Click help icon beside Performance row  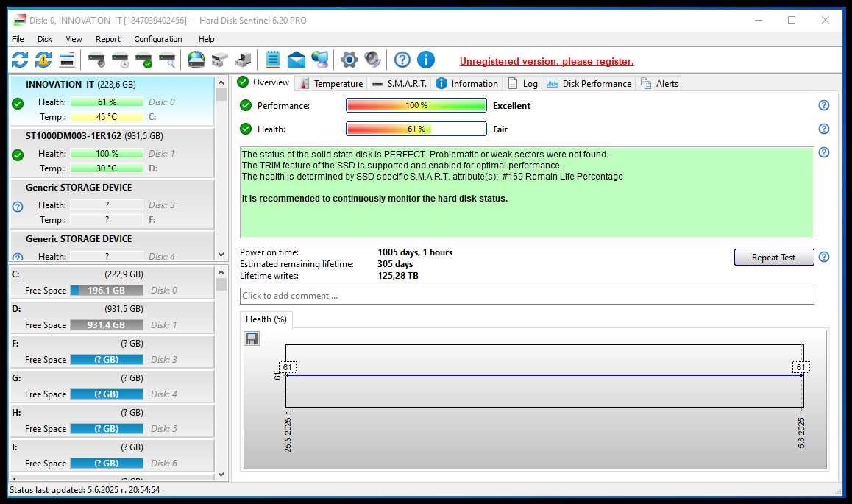(824, 105)
